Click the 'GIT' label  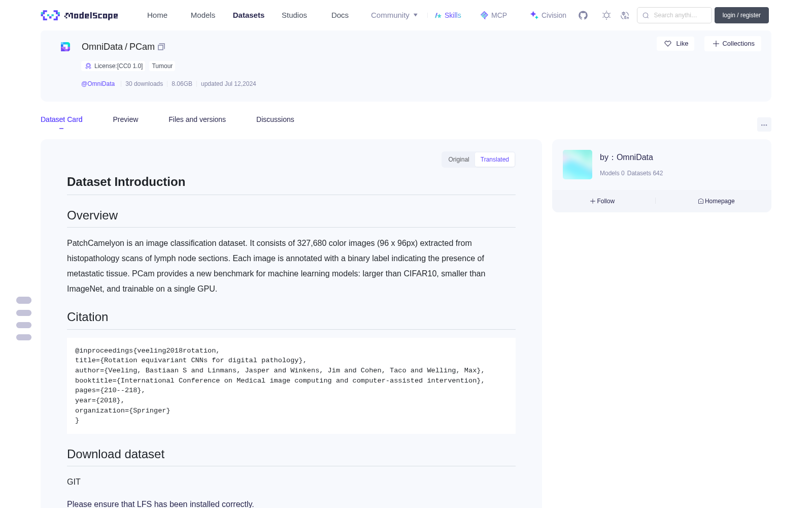[74, 482]
